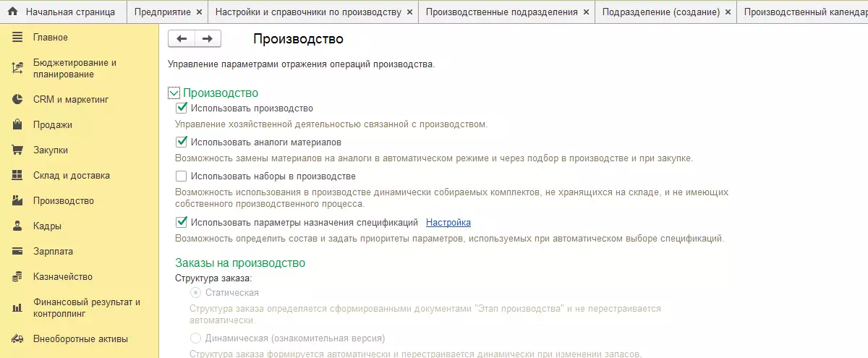Image resolution: width=868 pixels, height=358 pixels.
Task: Open the Настройка link
Action: [x=448, y=222]
